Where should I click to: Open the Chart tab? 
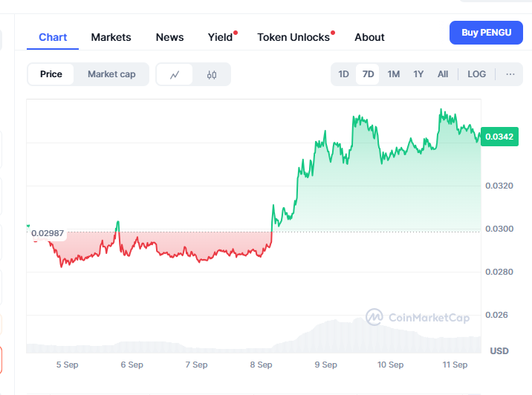[53, 37]
